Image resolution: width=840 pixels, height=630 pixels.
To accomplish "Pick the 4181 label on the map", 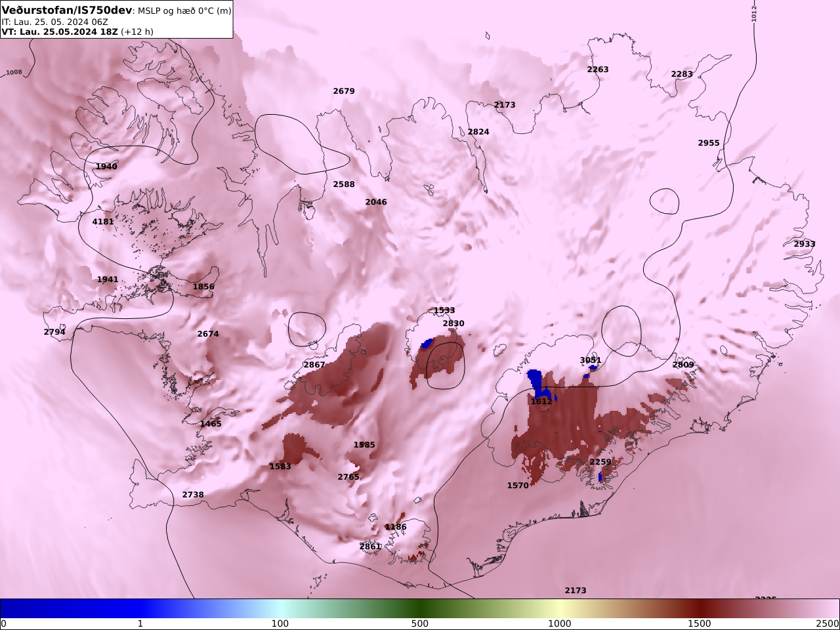I will pyautogui.click(x=103, y=222).
